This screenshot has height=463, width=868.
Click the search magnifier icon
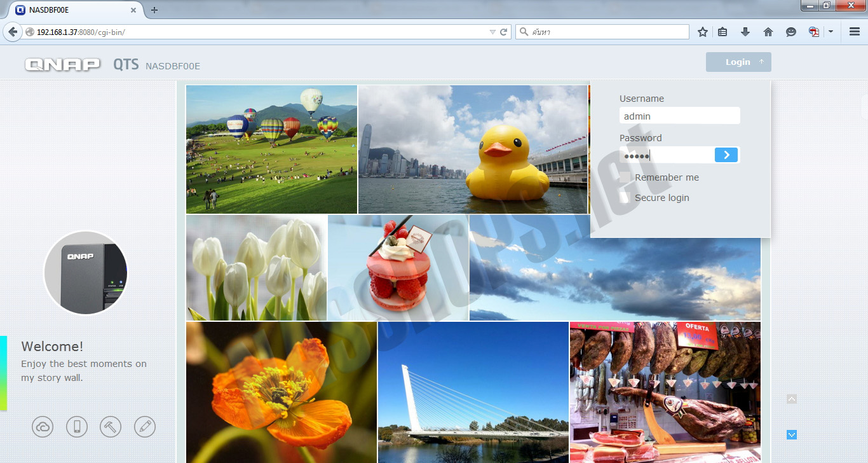click(x=524, y=32)
